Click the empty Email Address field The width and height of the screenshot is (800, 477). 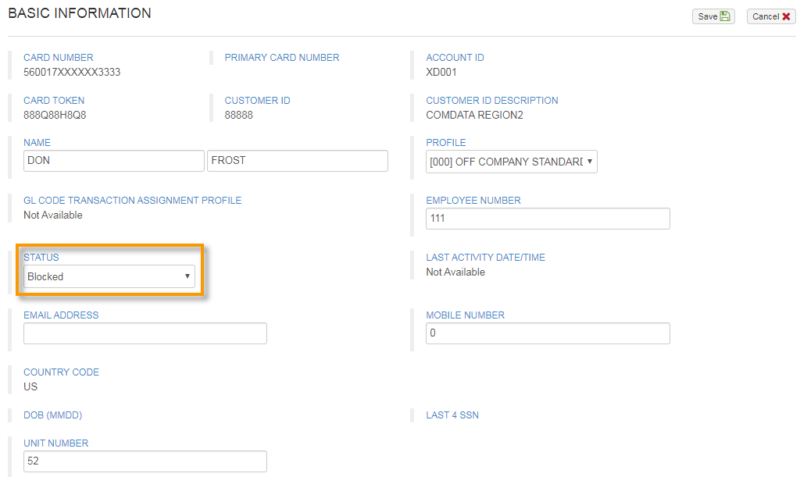click(145, 334)
